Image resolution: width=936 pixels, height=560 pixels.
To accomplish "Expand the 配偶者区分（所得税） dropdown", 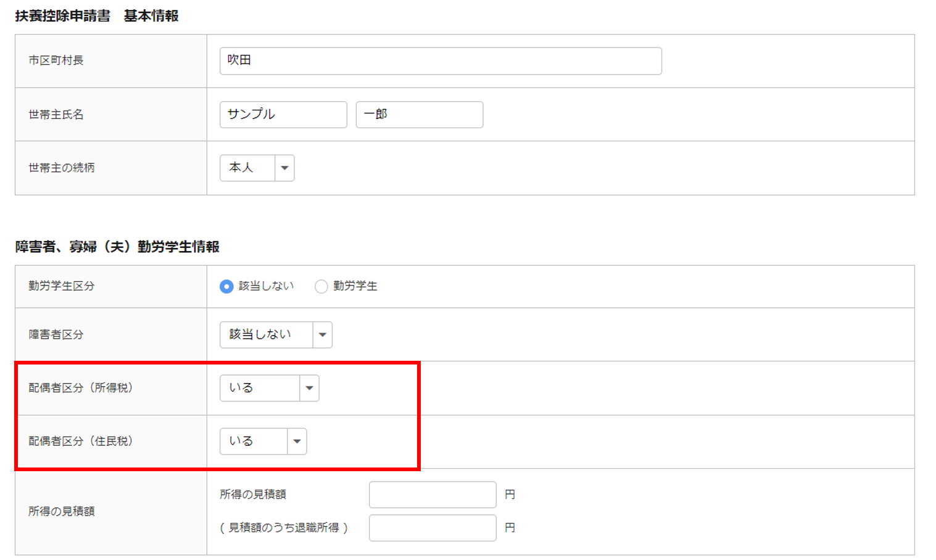I will [x=260, y=388].
